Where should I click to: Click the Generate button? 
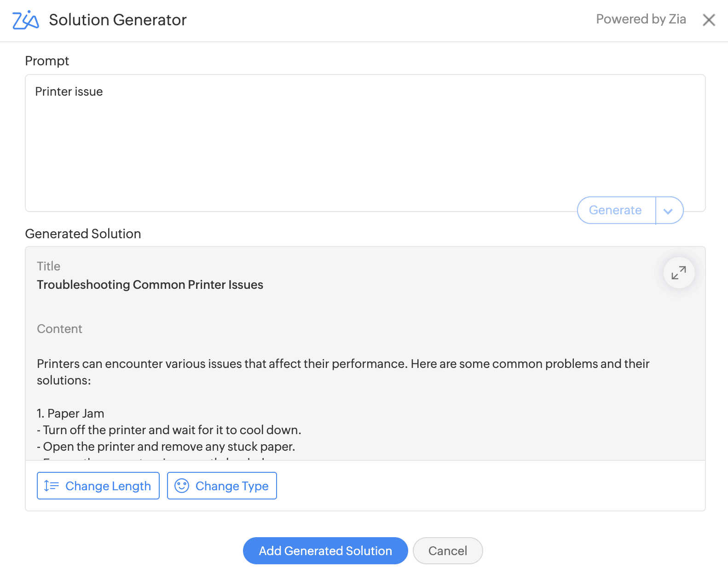[615, 210]
